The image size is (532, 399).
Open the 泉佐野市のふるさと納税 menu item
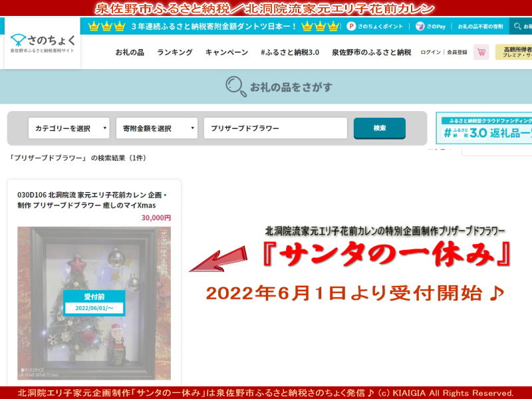(372, 53)
